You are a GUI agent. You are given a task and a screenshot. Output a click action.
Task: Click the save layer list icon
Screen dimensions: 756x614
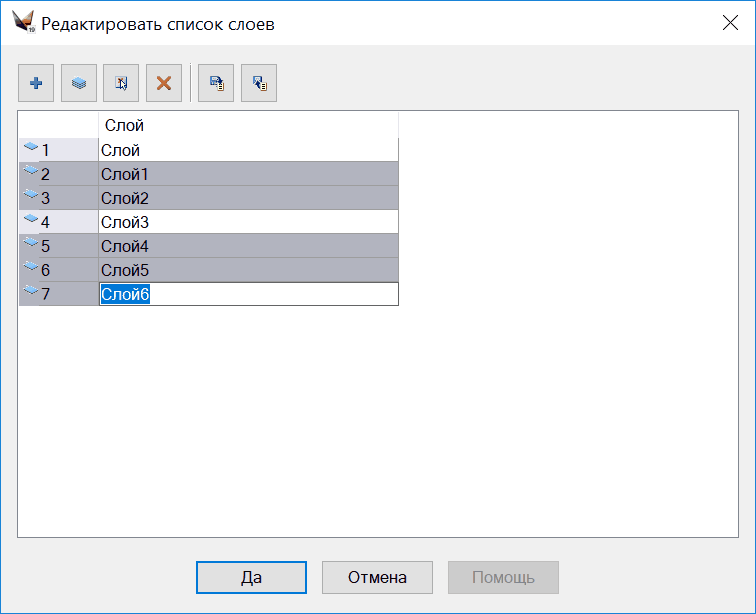[x=216, y=84]
